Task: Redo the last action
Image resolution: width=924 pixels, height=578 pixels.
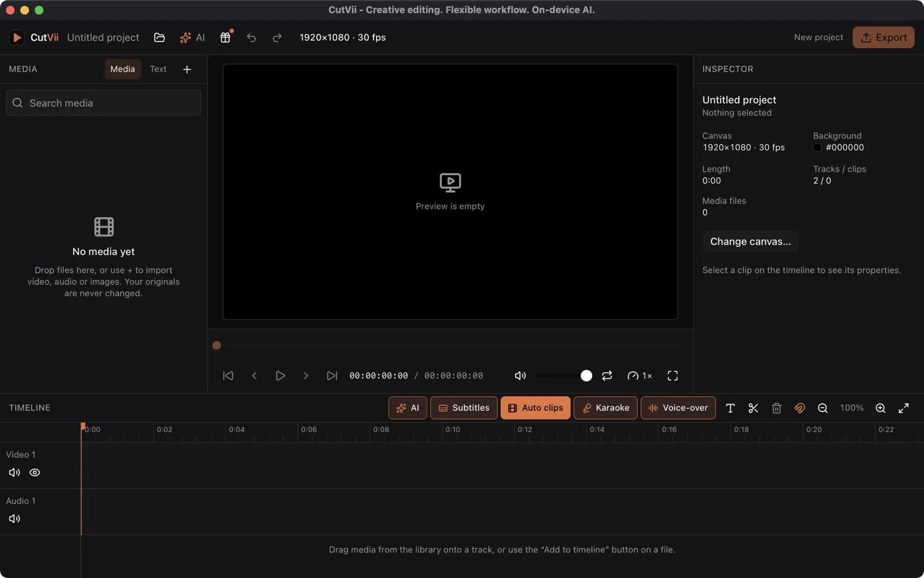Action: [277, 38]
